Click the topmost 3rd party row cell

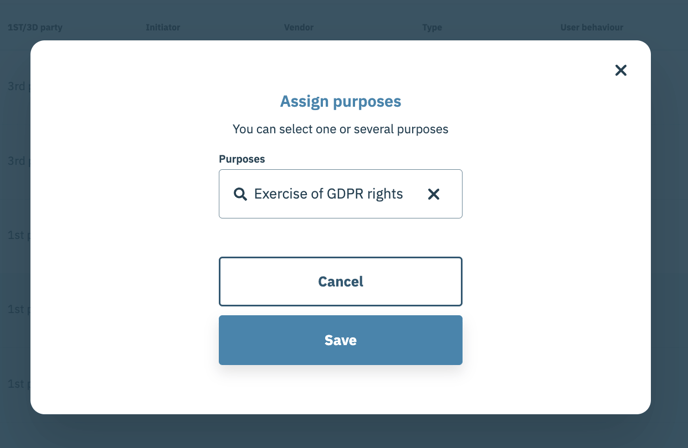click(x=18, y=86)
